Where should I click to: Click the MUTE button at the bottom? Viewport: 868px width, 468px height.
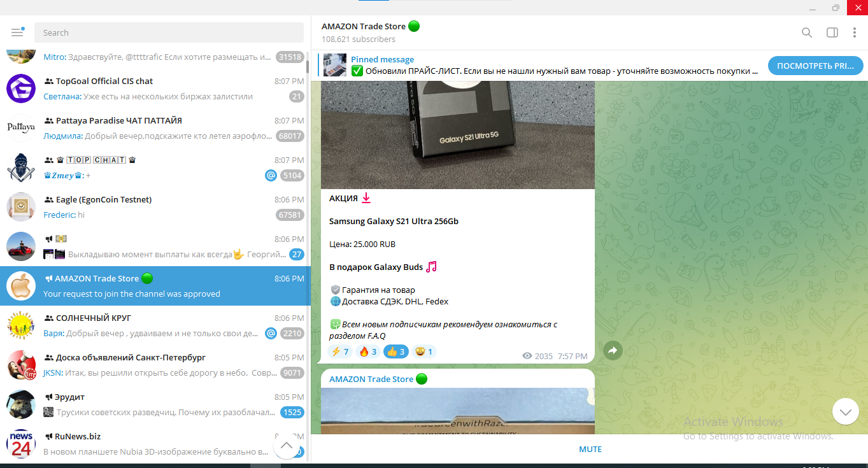click(x=590, y=450)
